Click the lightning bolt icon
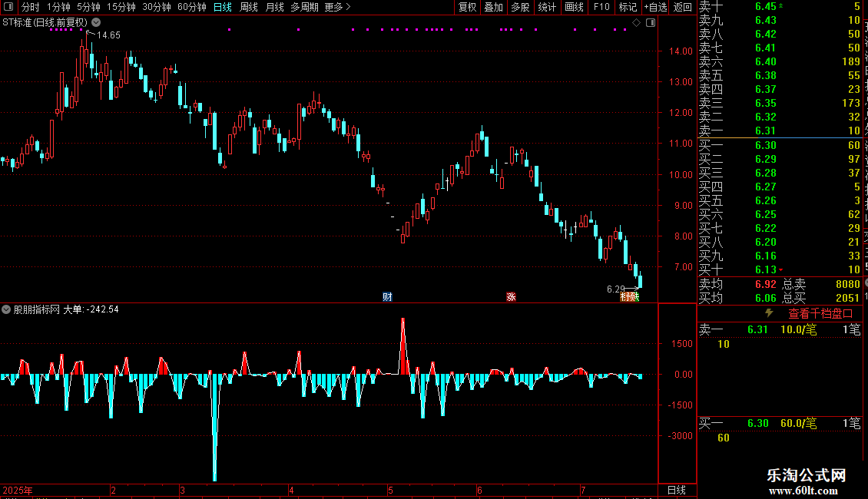Image resolution: width=868 pixels, height=499 pixels. (x=769, y=313)
